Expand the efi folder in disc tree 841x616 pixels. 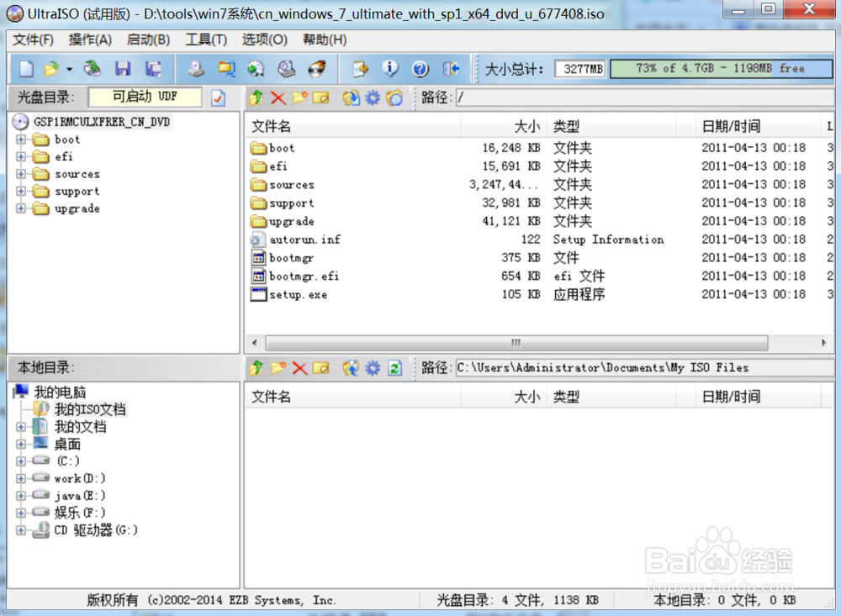pyautogui.click(x=21, y=156)
